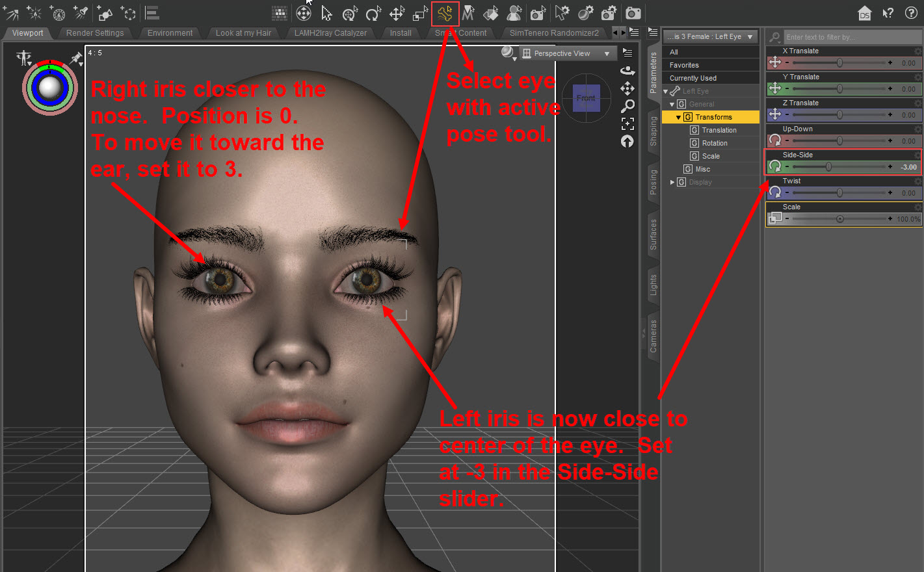Add a new spotlight to scene

[x=81, y=13]
